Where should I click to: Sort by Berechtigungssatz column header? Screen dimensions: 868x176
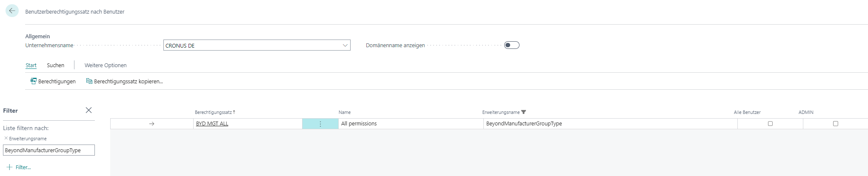(213, 112)
